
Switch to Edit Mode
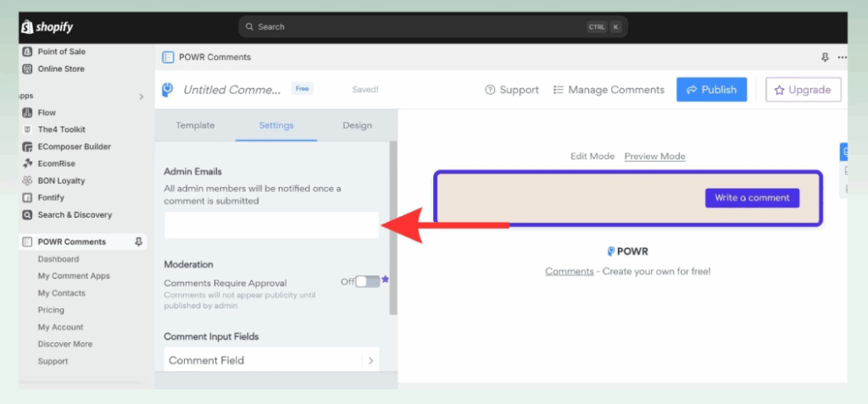pos(593,156)
